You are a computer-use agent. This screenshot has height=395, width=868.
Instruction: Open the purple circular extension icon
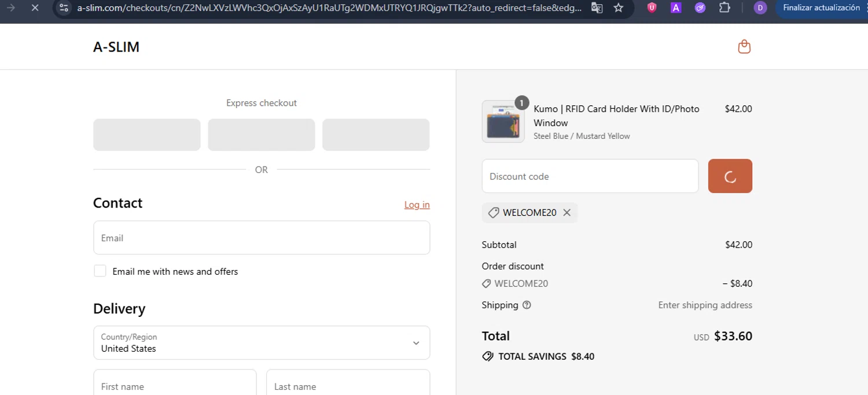[700, 8]
